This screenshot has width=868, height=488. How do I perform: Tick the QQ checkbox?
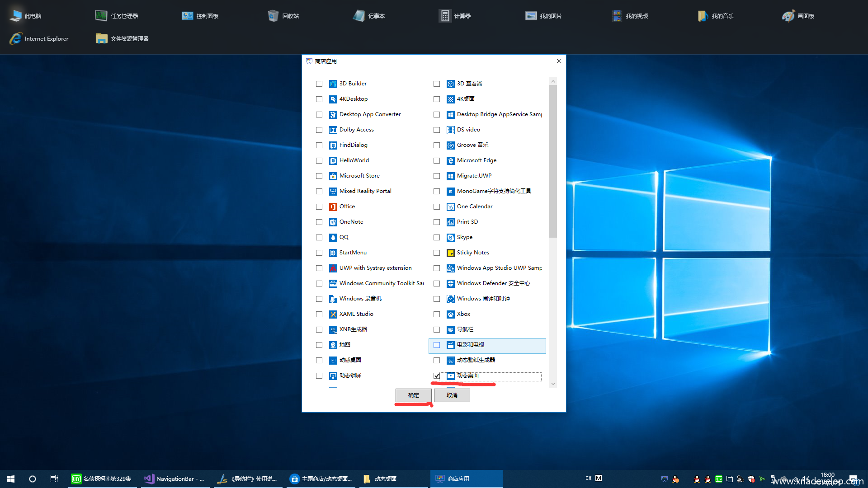[319, 237]
